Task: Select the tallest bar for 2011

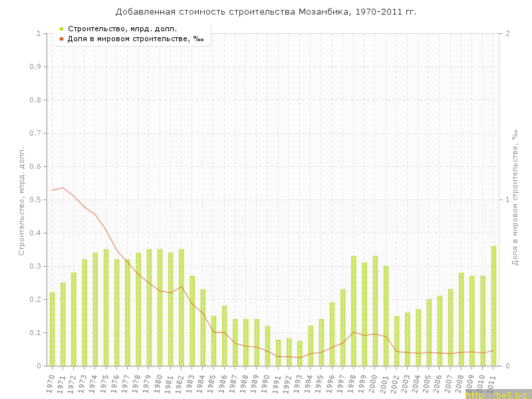Action: [493, 306]
